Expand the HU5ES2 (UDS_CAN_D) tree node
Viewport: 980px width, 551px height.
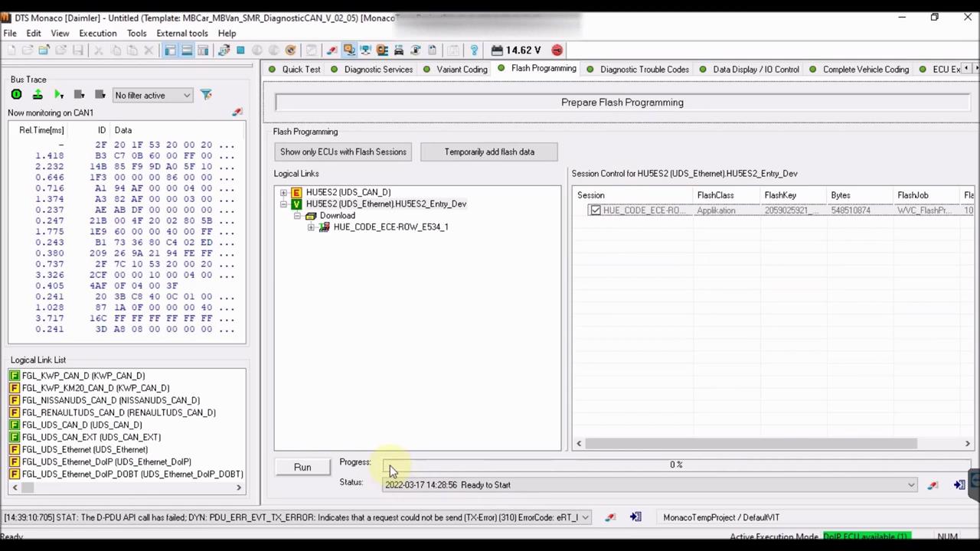pyautogui.click(x=283, y=193)
